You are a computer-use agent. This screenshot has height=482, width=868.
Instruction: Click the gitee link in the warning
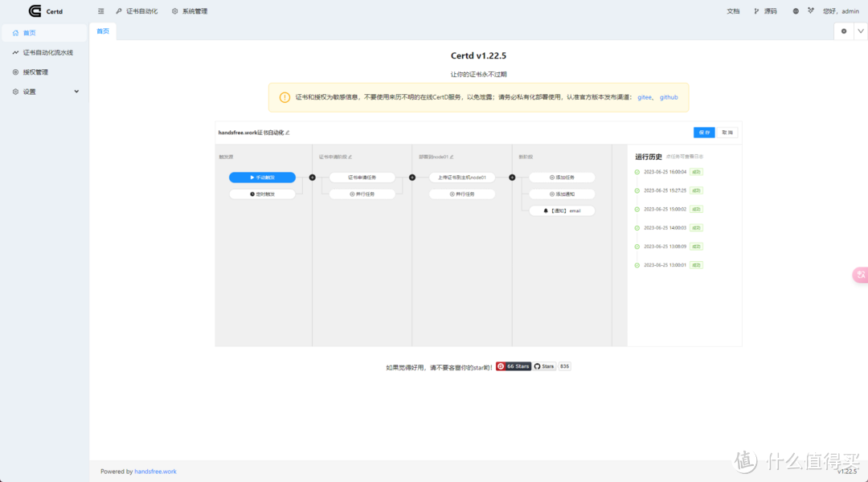(x=645, y=97)
